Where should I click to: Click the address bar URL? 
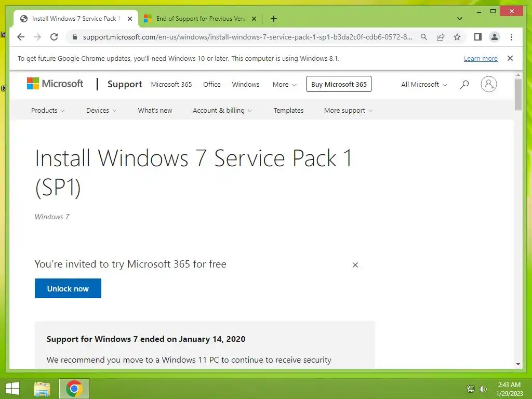tap(247, 37)
